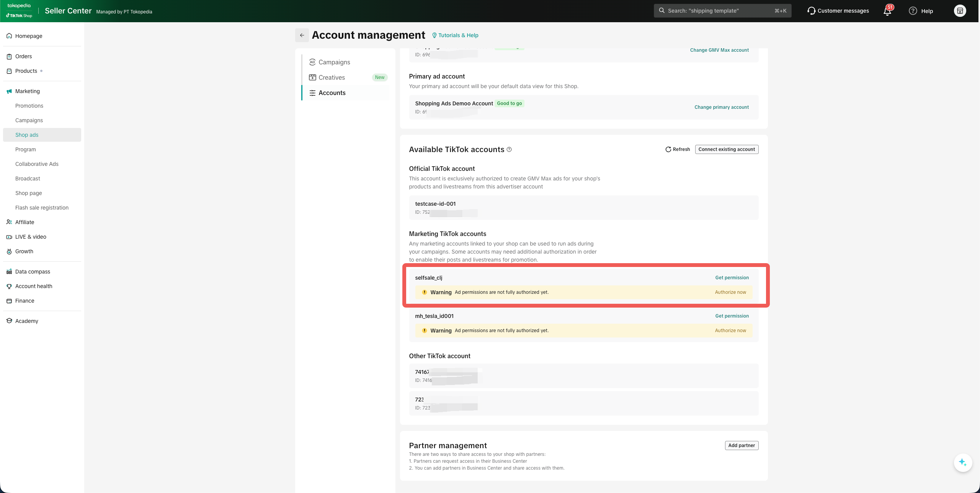Click the Help question mark icon
The height and width of the screenshot is (493, 980).
click(913, 11)
